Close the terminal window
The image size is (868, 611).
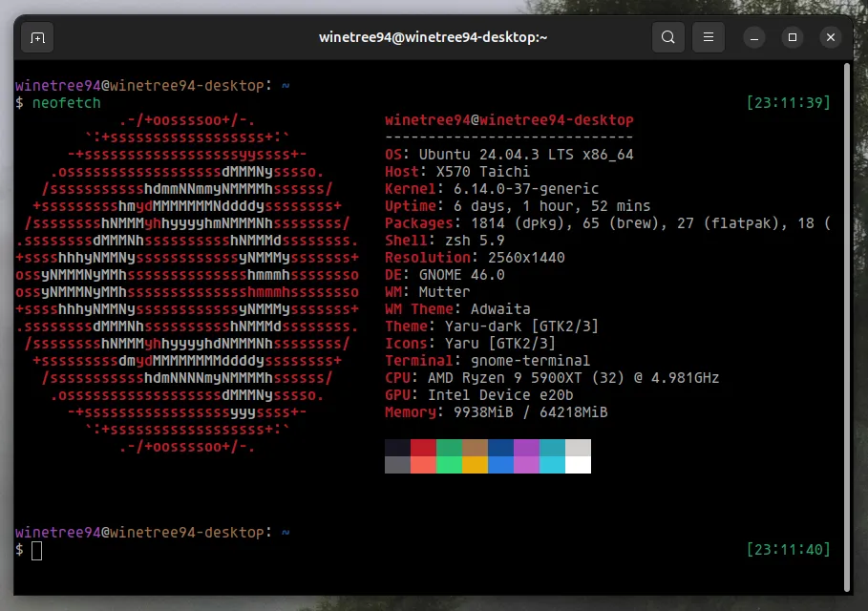pos(831,37)
